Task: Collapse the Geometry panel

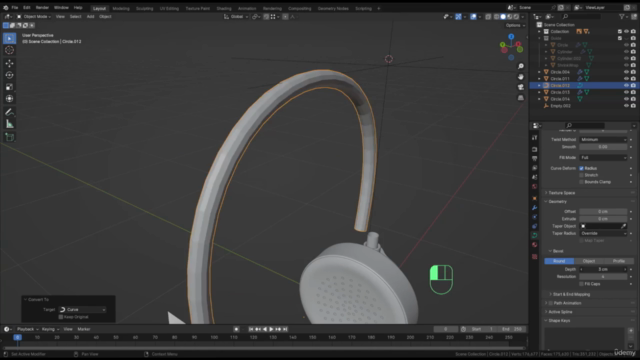Action: coord(557,202)
